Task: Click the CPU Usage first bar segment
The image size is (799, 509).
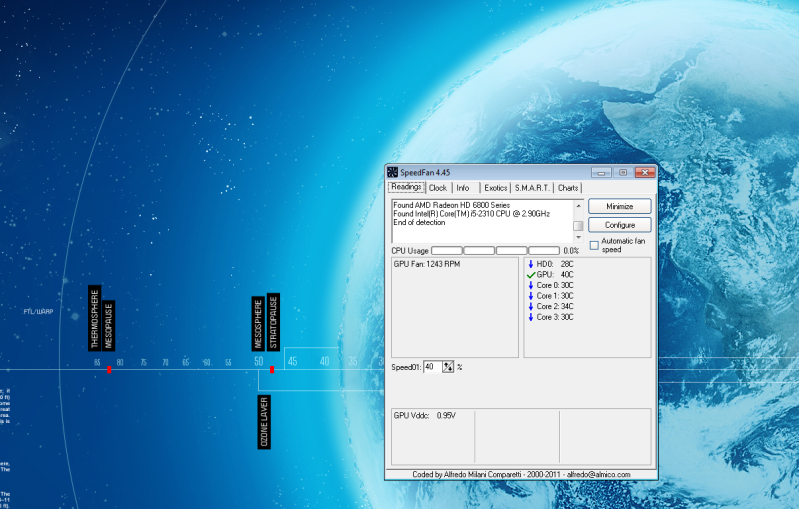Action: (447, 251)
